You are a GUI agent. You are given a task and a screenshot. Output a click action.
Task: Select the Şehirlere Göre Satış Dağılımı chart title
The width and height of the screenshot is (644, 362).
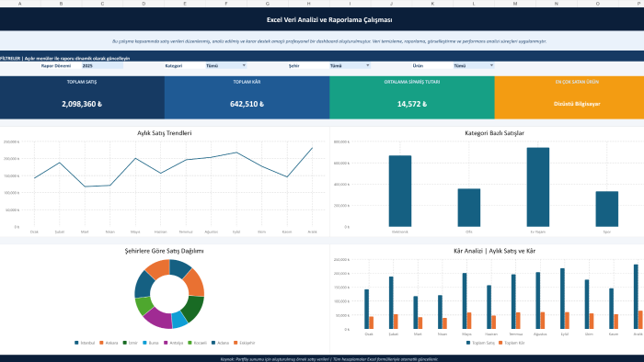coord(165,251)
